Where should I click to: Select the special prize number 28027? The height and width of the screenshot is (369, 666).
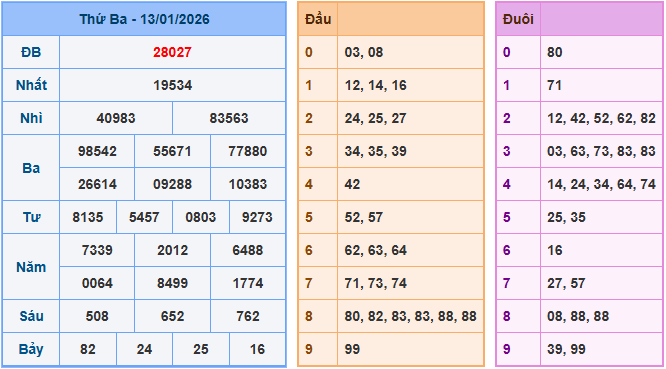pyautogui.click(x=172, y=52)
